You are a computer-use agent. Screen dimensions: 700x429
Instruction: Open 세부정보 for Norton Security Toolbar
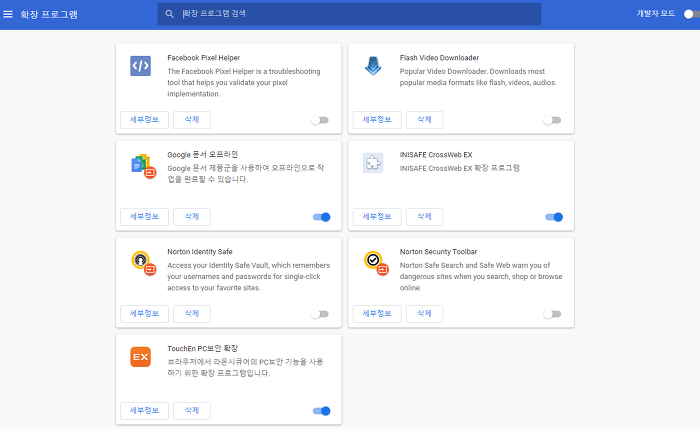pyautogui.click(x=377, y=313)
